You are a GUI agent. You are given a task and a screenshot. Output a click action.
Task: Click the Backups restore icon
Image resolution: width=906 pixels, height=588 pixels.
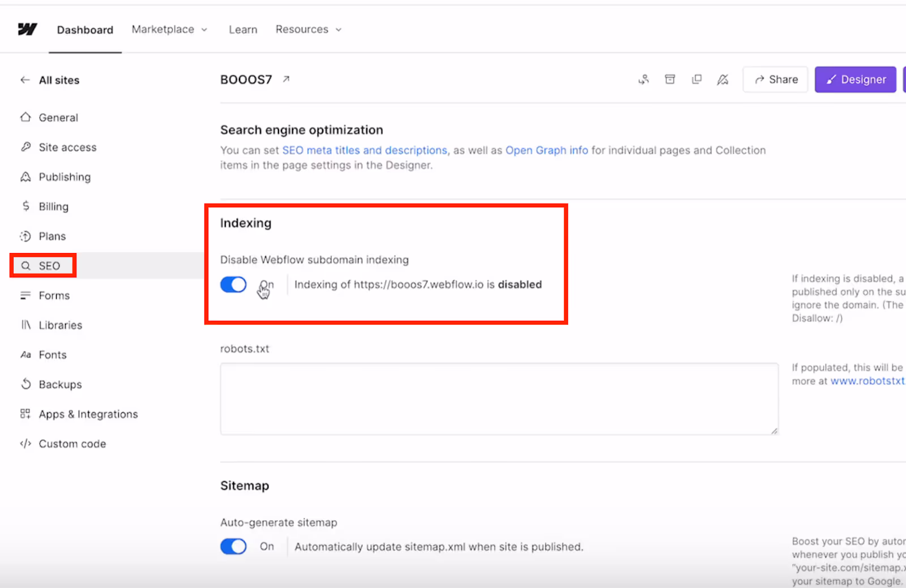25,384
